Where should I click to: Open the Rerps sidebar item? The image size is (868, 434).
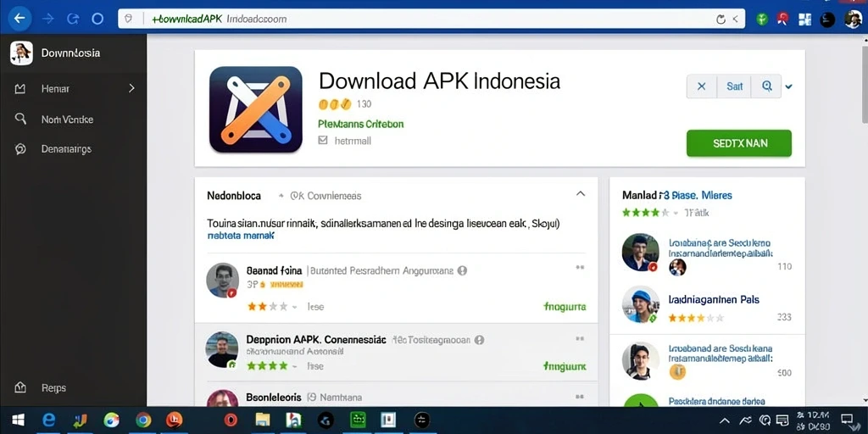coord(73,387)
